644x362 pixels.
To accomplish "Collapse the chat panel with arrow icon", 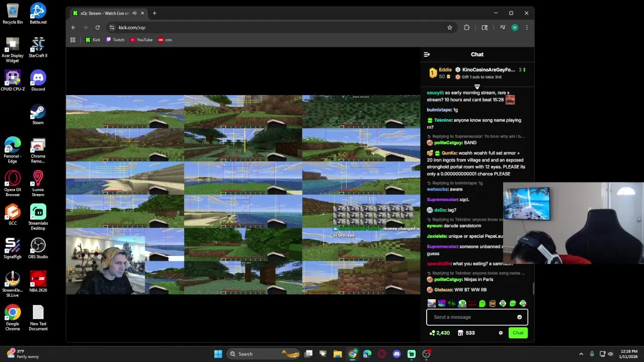I will coord(427,54).
